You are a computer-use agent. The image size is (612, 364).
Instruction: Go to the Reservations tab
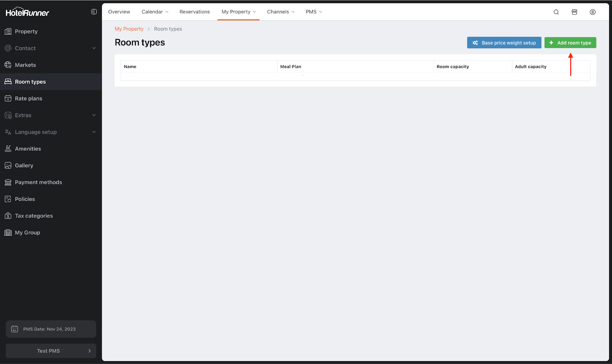(195, 12)
